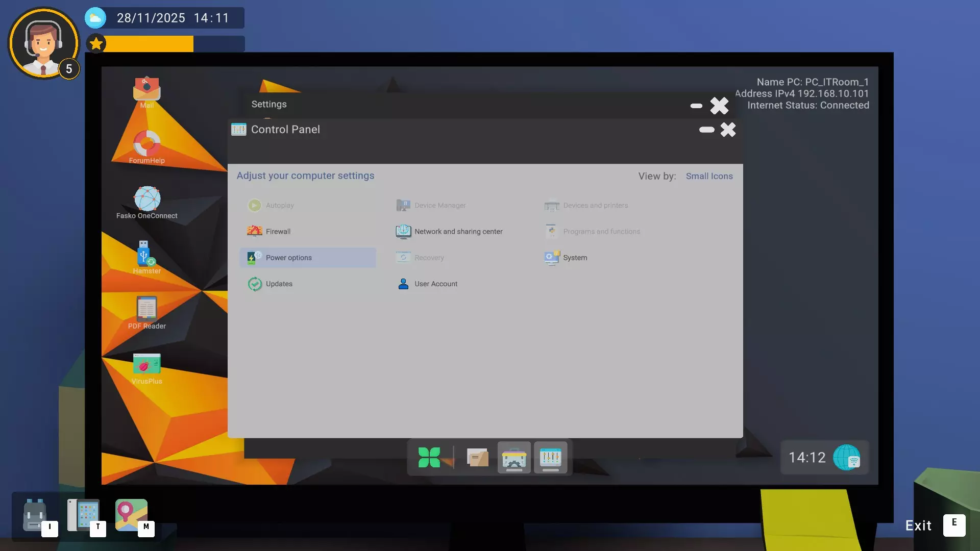Open the map button
Screen dimensions: 980x551
tap(131, 515)
